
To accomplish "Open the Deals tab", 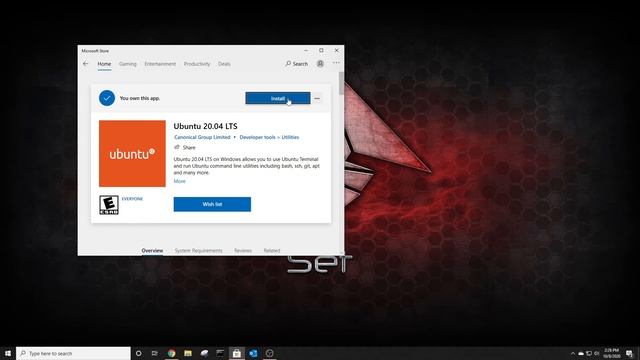I will [224, 64].
